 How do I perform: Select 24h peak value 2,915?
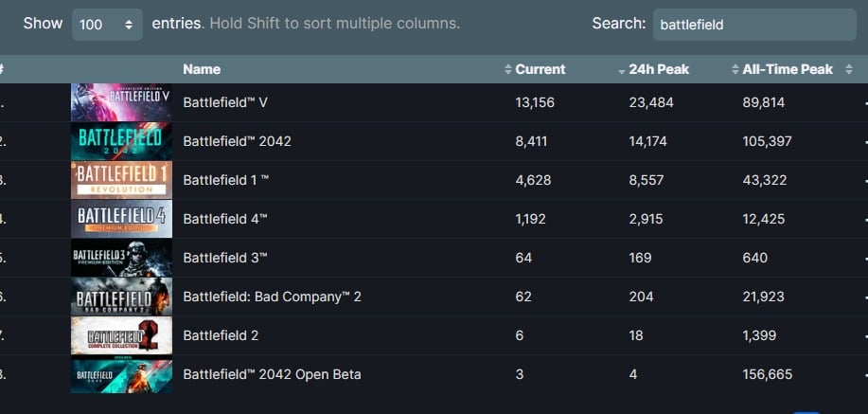point(646,219)
